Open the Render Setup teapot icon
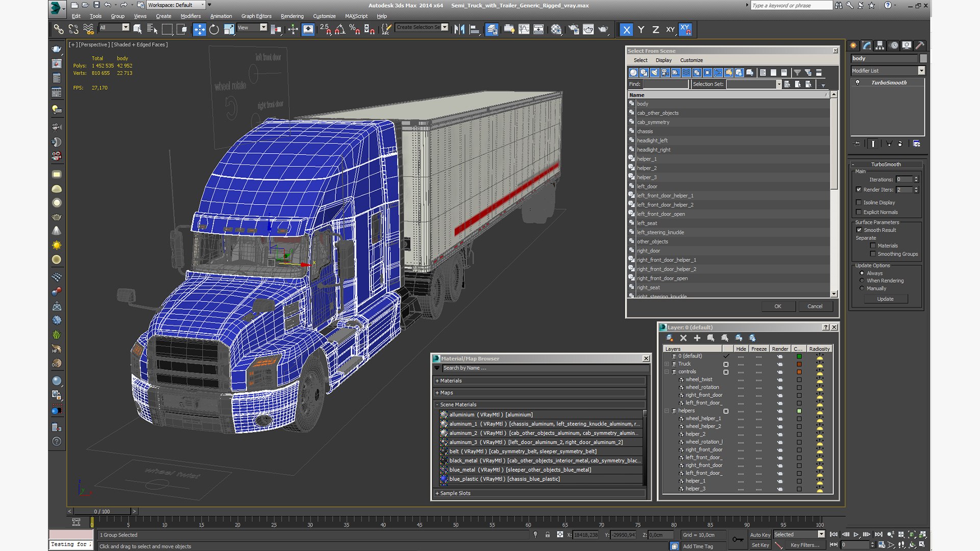The image size is (980, 551). (574, 30)
